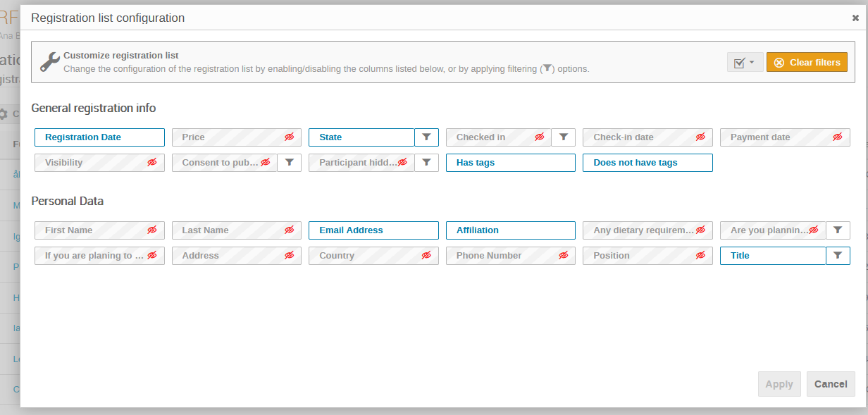Click the hidden-eye icon on Country
Image resolution: width=868 pixels, height=415 pixels.
click(426, 256)
